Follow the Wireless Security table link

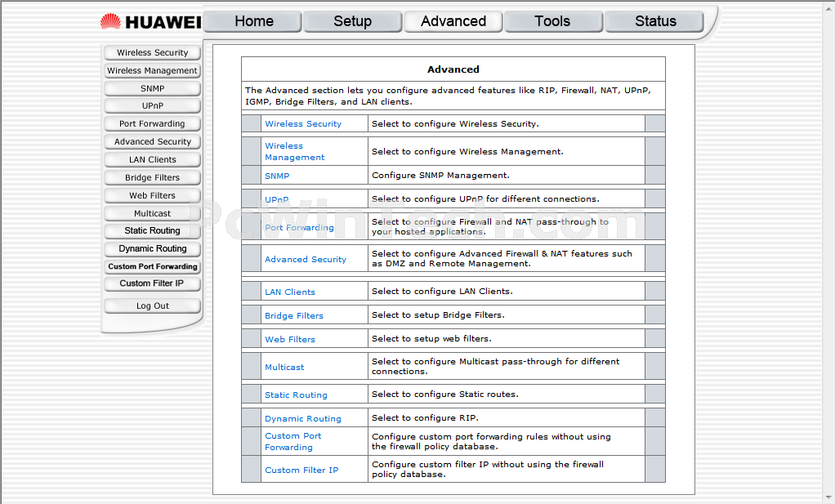[303, 123]
